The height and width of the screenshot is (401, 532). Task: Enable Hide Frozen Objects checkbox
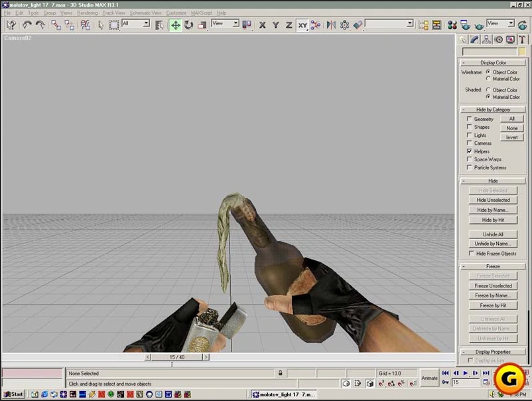pyautogui.click(x=471, y=254)
